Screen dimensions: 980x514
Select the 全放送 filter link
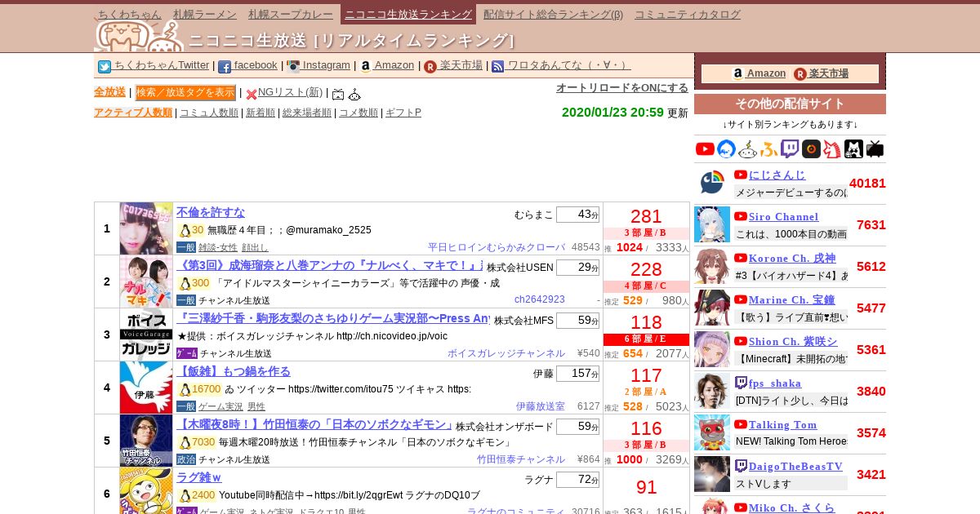click(x=109, y=92)
